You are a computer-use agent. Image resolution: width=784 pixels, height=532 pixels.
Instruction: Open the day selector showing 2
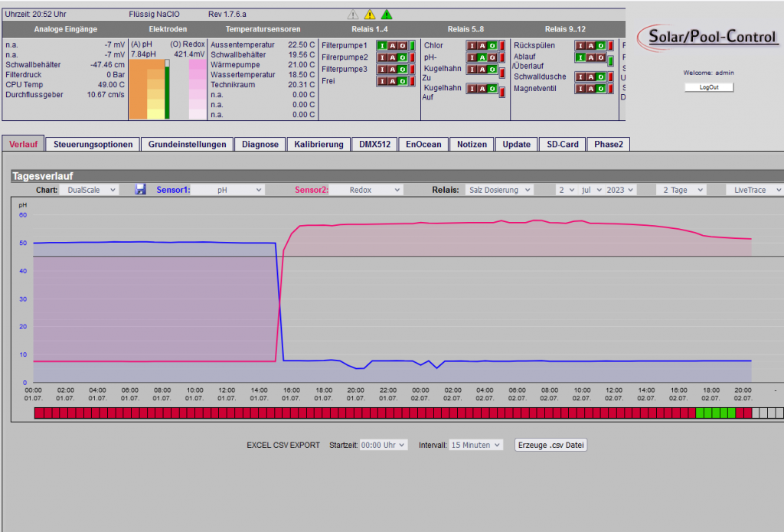click(x=566, y=190)
